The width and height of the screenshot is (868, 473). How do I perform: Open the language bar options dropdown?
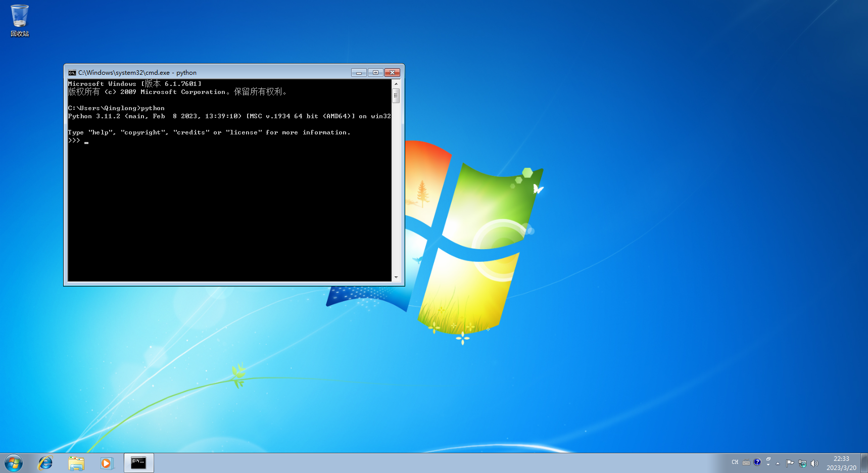tap(768, 464)
